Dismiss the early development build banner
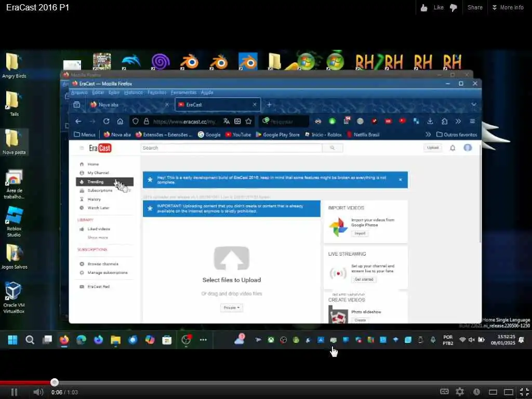532x399 pixels. [x=401, y=180]
